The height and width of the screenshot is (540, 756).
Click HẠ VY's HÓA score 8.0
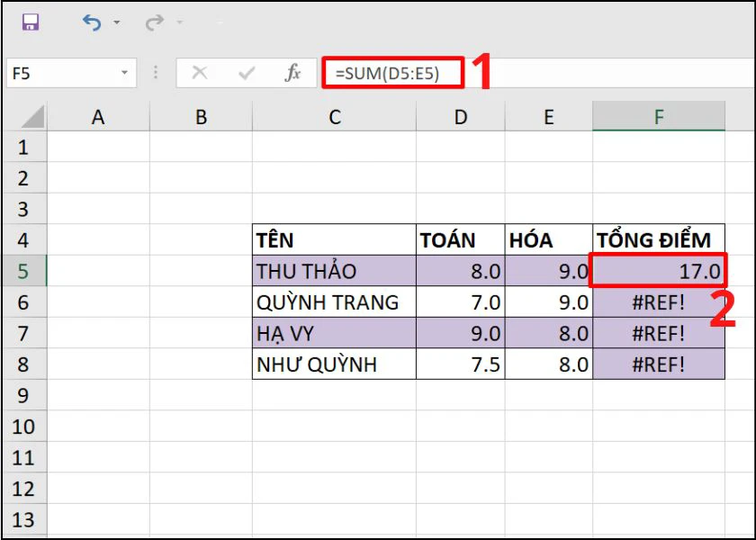(x=549, y=333)
